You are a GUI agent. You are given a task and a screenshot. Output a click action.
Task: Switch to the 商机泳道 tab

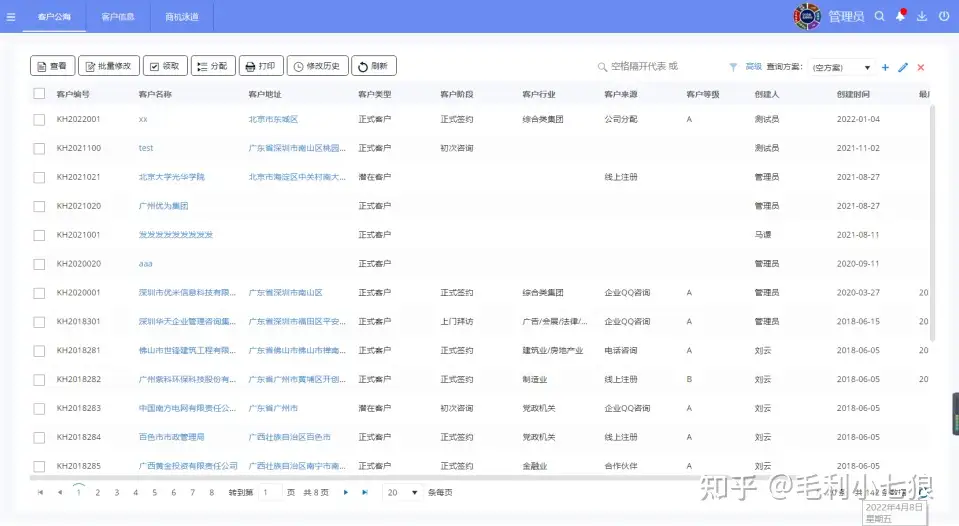(x=182, y=17)
